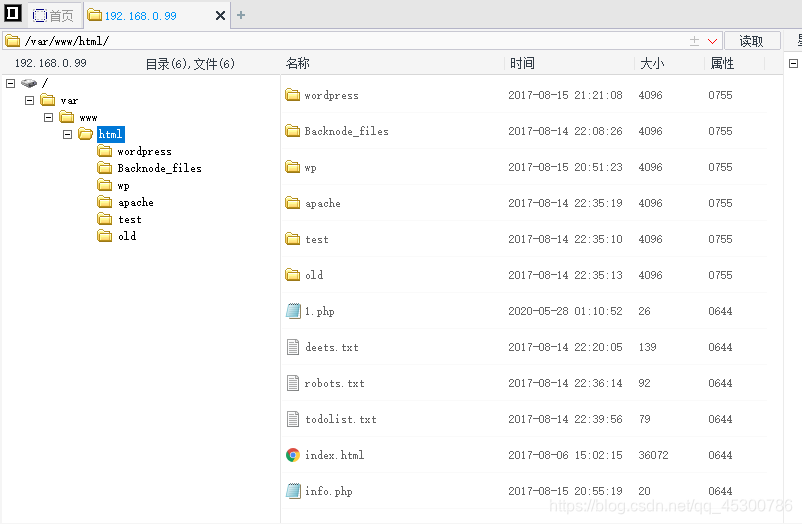
Task: Open Backnode_files folder in tree
Action: tap(160, 168)
